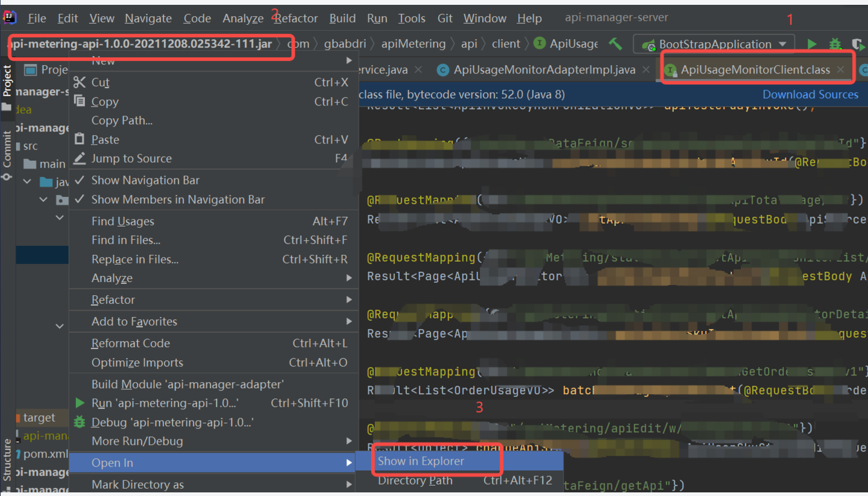
Task: Click the apiMetering breadcrumb segment
Action: click(414, 43)
